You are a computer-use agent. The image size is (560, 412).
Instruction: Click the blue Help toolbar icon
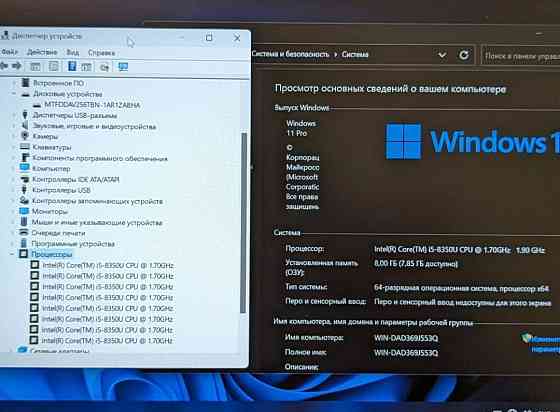pyautogui.click(x=72, y=66)
